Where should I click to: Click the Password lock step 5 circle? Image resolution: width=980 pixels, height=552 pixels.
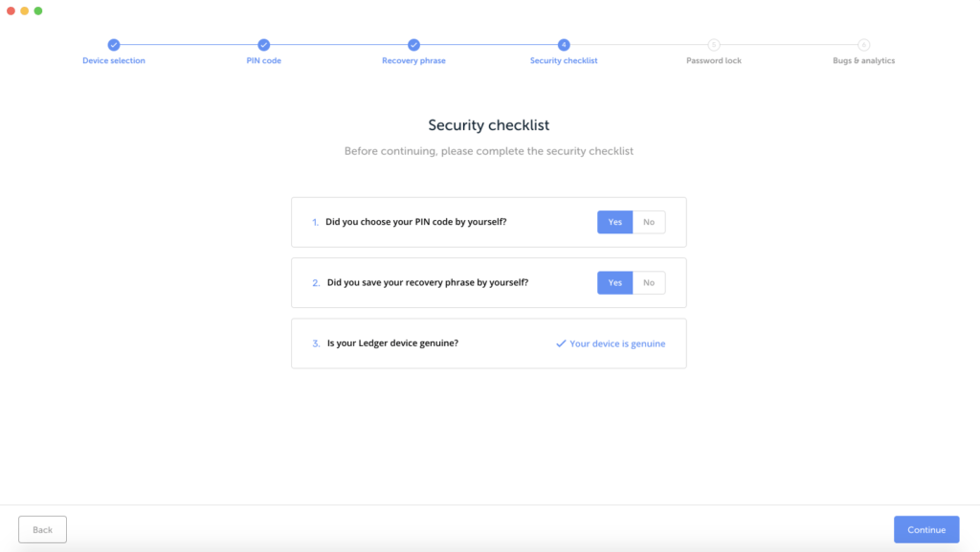pyautogui.click(x=714, y=44)
